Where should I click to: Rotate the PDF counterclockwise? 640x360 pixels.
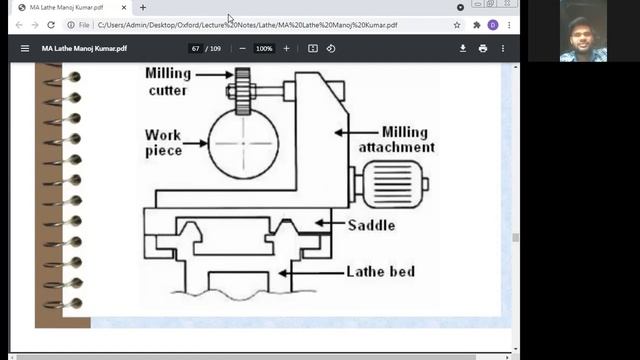331,49
